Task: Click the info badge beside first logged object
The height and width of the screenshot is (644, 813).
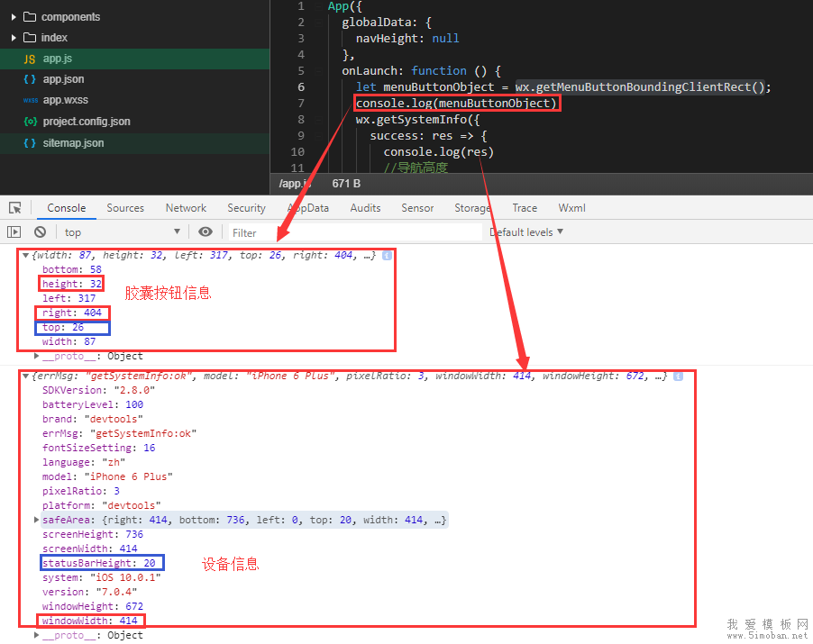Action: pyautogui.click(x=387, y=256)
